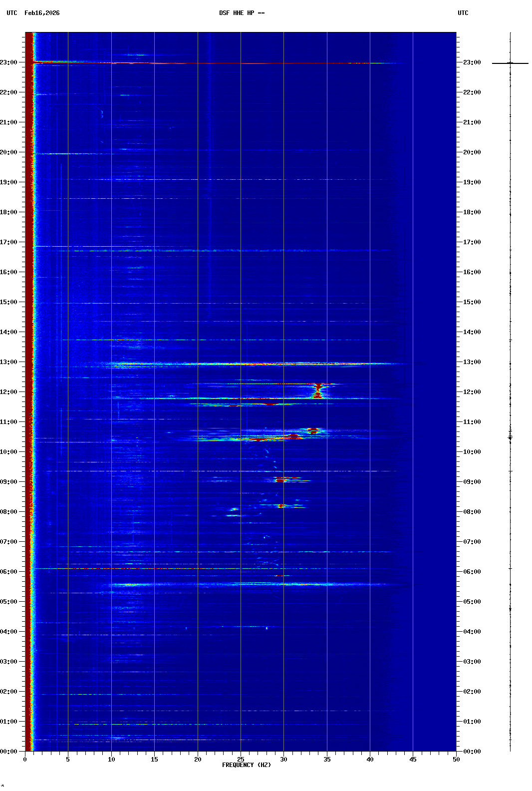Image resolution: width=532 pixels, height=791 pixels.
Task: Click the 06:00 label on right time axis
Action: [472, 572]
